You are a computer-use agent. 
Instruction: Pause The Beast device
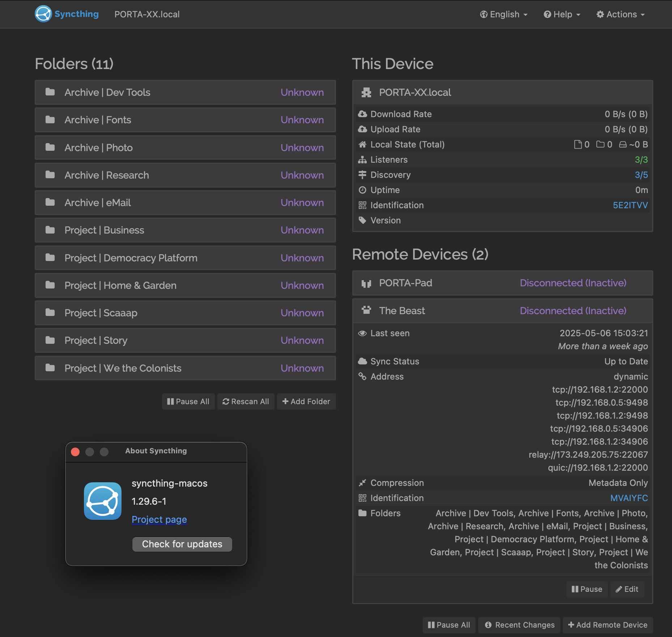[x=587, y=589]
